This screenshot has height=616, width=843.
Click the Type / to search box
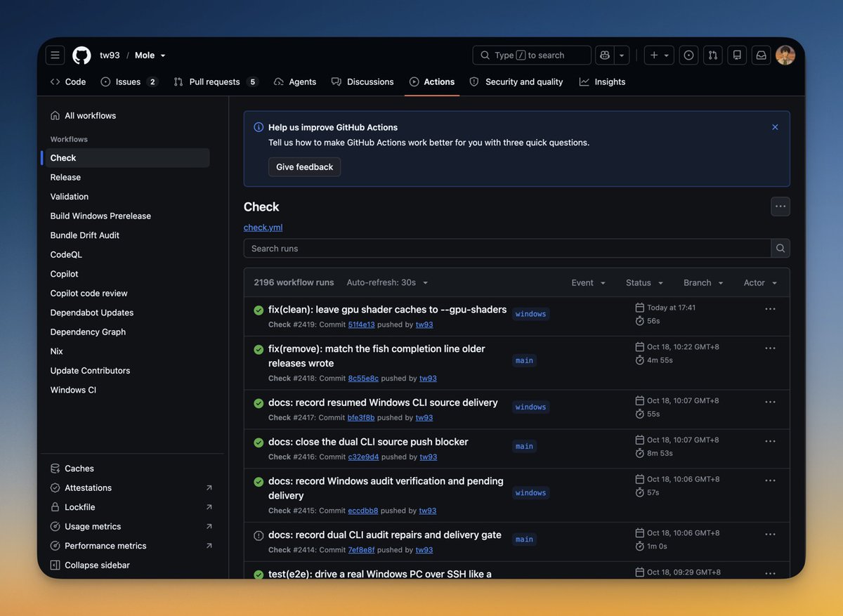tap(532, 55)
